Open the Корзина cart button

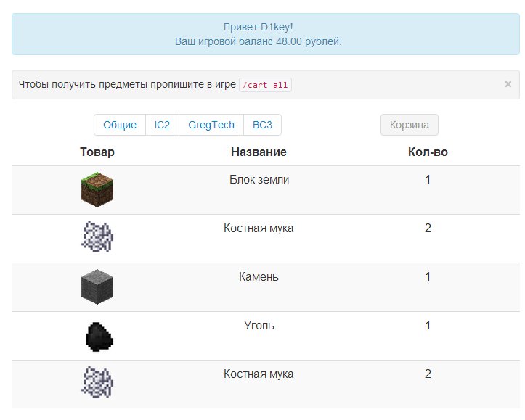409,125
